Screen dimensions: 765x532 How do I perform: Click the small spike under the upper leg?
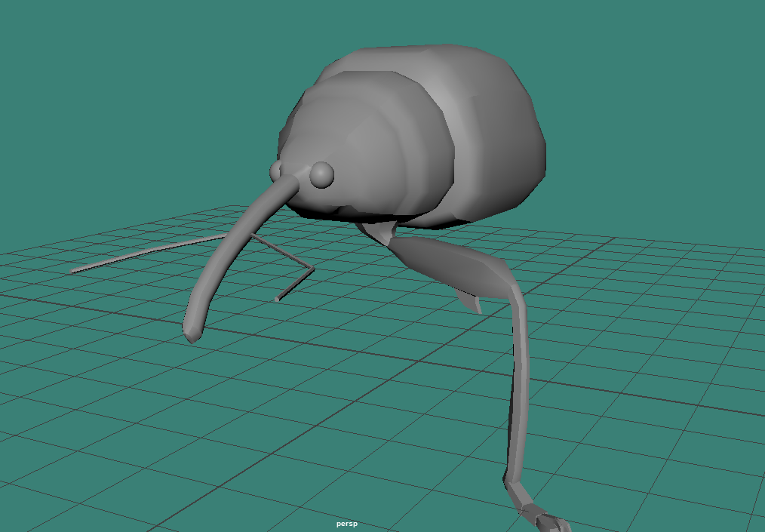point(473,303)
